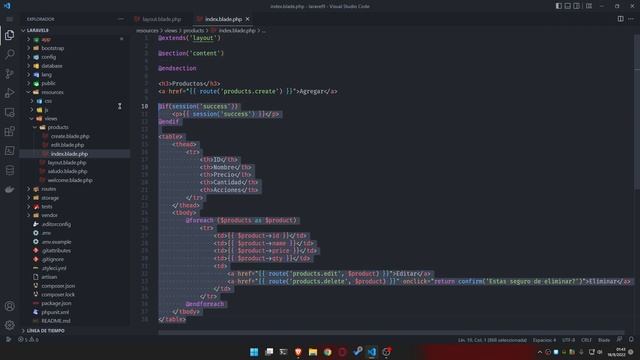Open Run and Debug view
The image size is (640, 360).
[9, 93]
